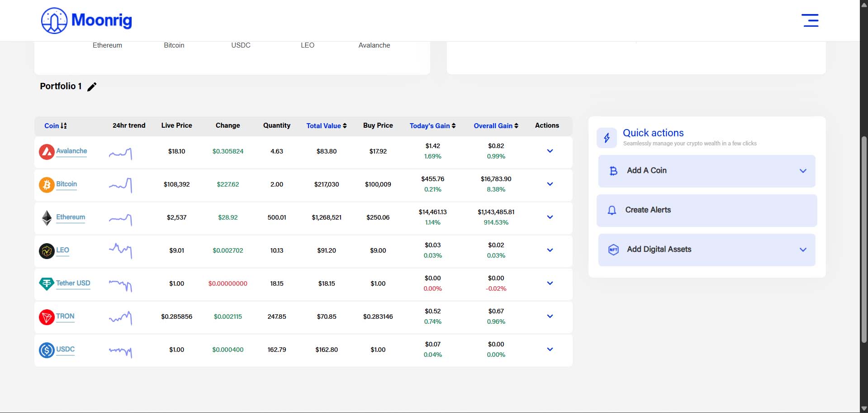868x413 pixels.
Task: Sort table by Total Value
Action: click(x=327, y=126)
